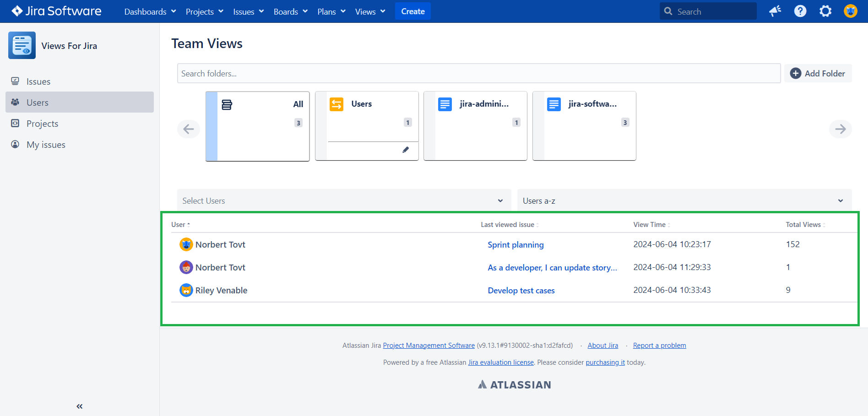
Task: Open the Sprint planning issue link
Action: coord(515,245)
